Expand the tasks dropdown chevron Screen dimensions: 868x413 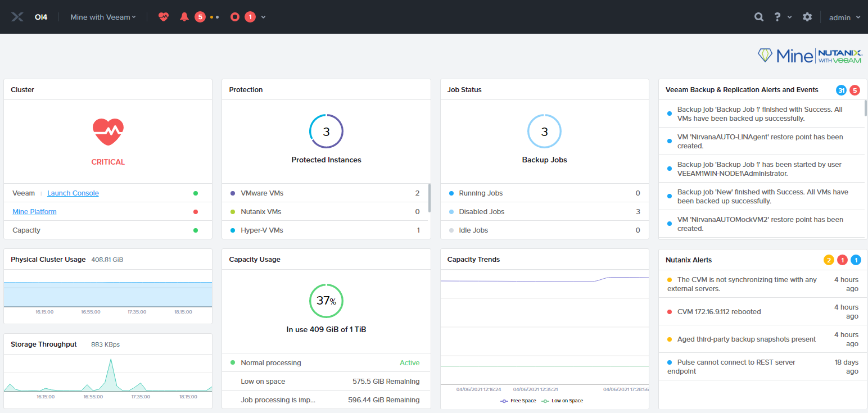click(263, 17)
